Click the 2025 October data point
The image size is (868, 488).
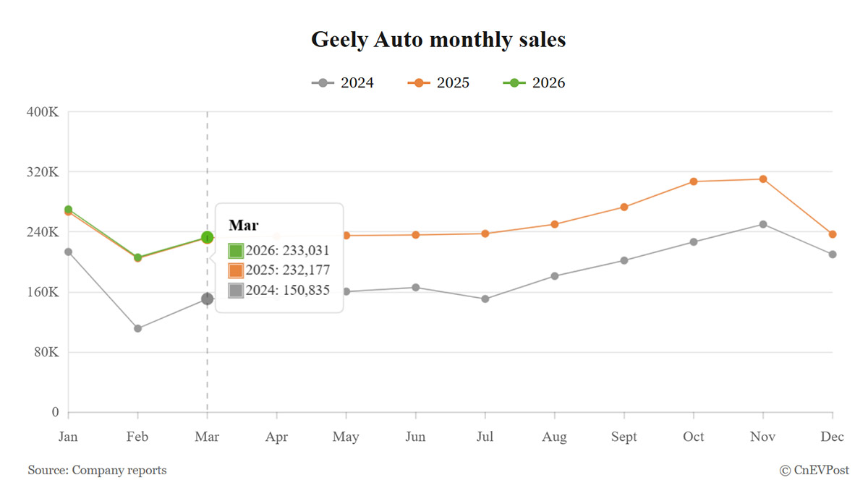tap(694, 181)
